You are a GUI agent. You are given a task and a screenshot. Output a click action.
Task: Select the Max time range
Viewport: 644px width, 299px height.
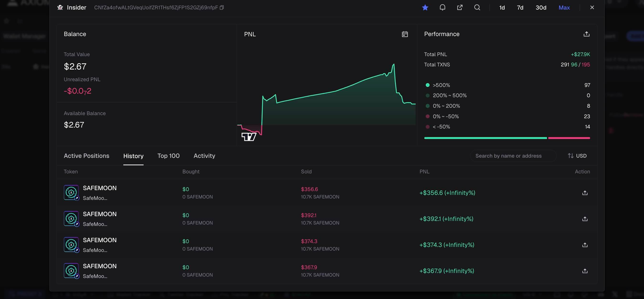564,7
